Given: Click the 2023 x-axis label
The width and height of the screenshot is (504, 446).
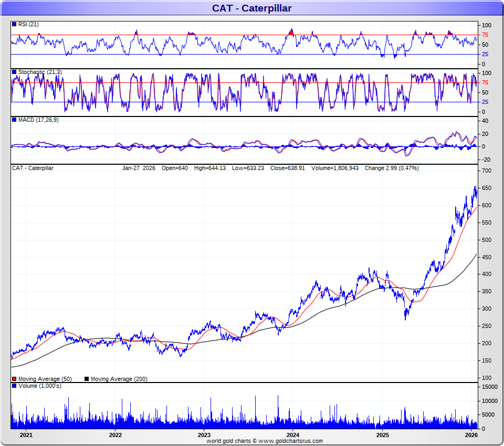Looking at the screenshot, I should (204, 435).
